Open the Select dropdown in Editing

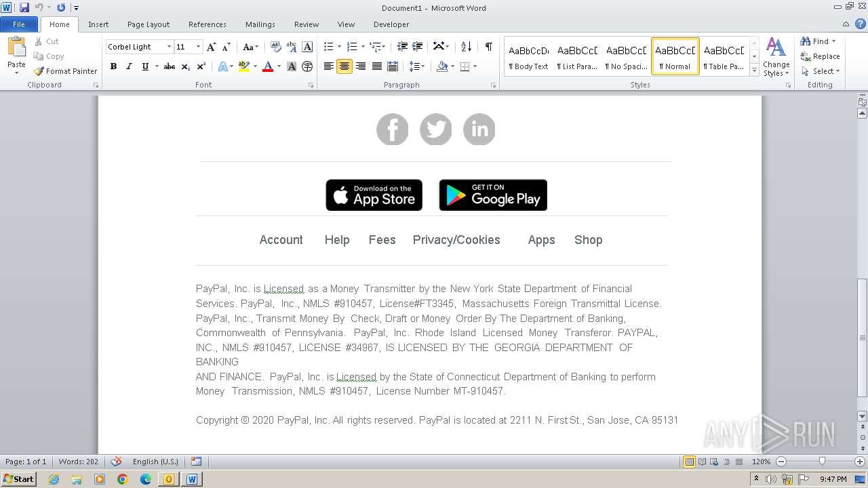(x=821, y=71)
